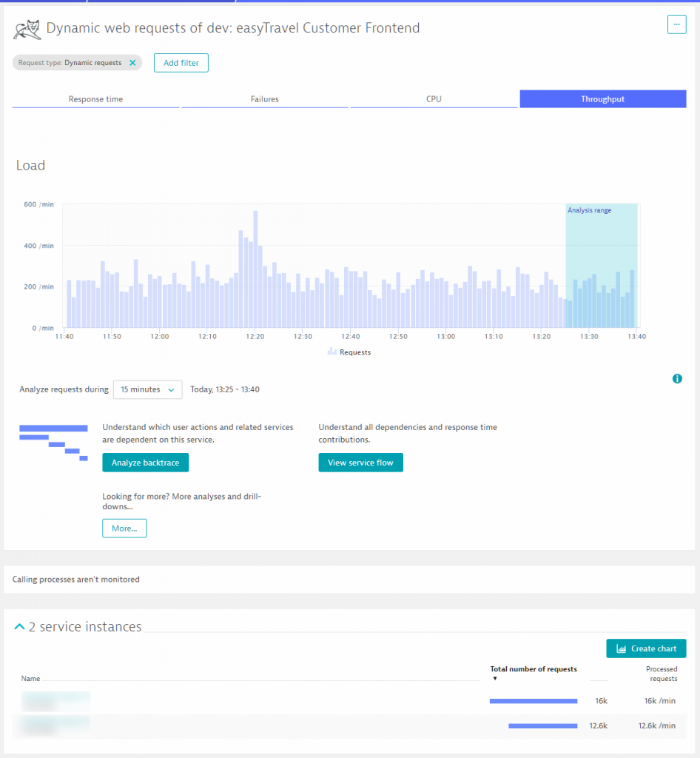Screen dimensions: 700x758
Task: Toggle the Requests legend item under chart
Action: pos(349,352)
